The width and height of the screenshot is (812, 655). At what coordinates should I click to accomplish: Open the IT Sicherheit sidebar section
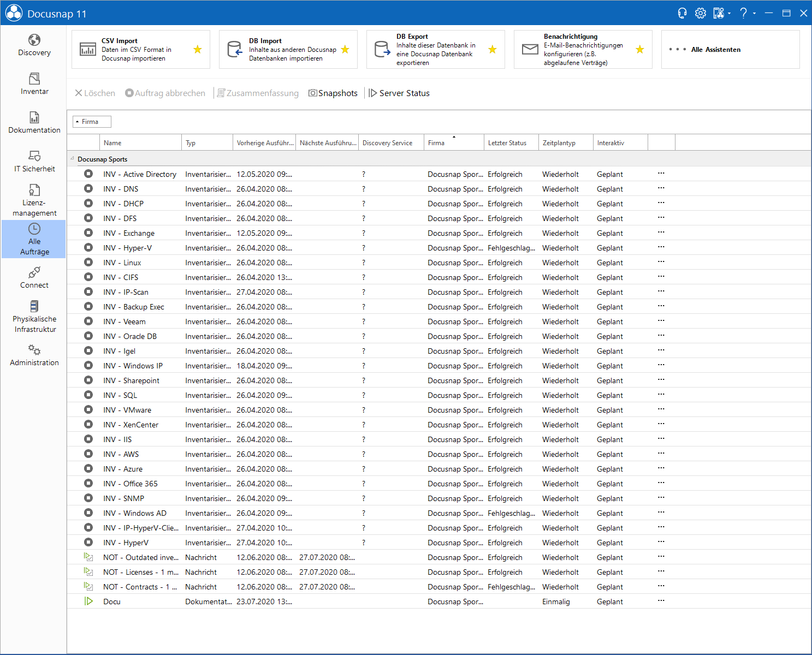pyautogui.click(x=34, y=162)
